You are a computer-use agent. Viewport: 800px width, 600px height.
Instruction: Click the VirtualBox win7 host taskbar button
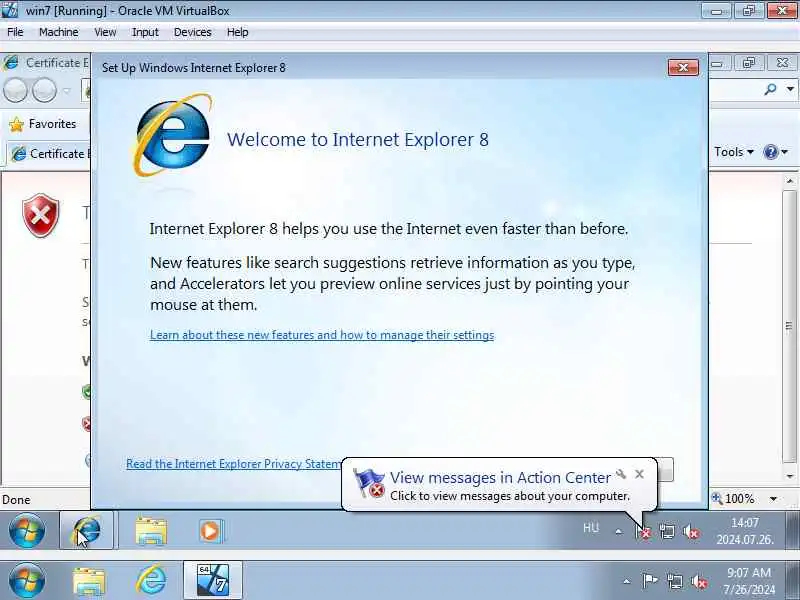pyautogui.click(x=213, y=580)
